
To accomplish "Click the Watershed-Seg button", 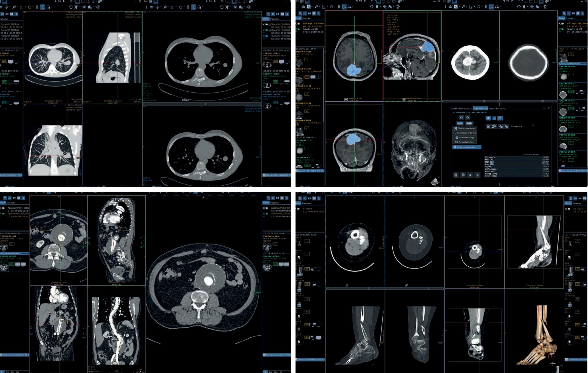I will (x=465, y=138).
